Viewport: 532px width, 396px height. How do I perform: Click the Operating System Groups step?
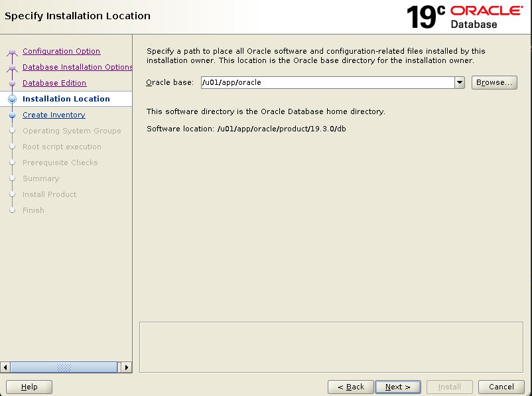72,131
